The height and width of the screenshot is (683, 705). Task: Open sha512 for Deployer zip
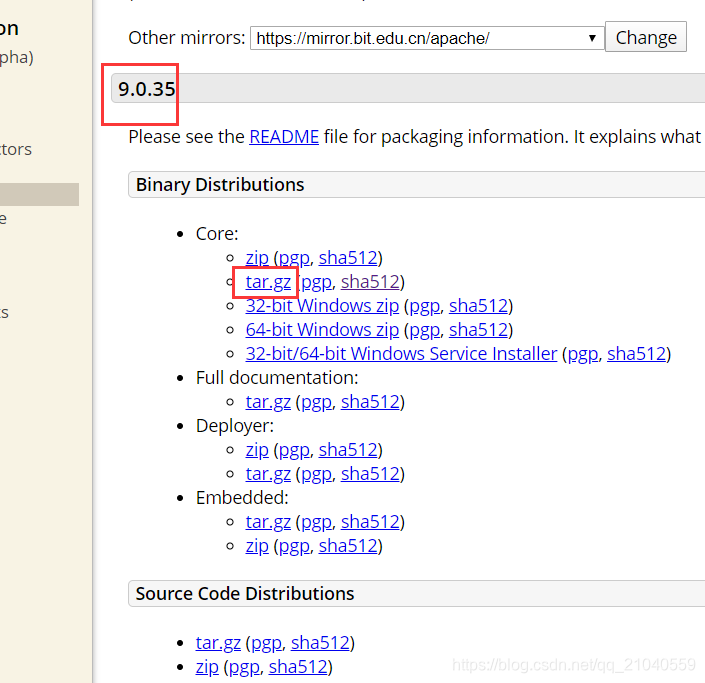pos(348,450)
